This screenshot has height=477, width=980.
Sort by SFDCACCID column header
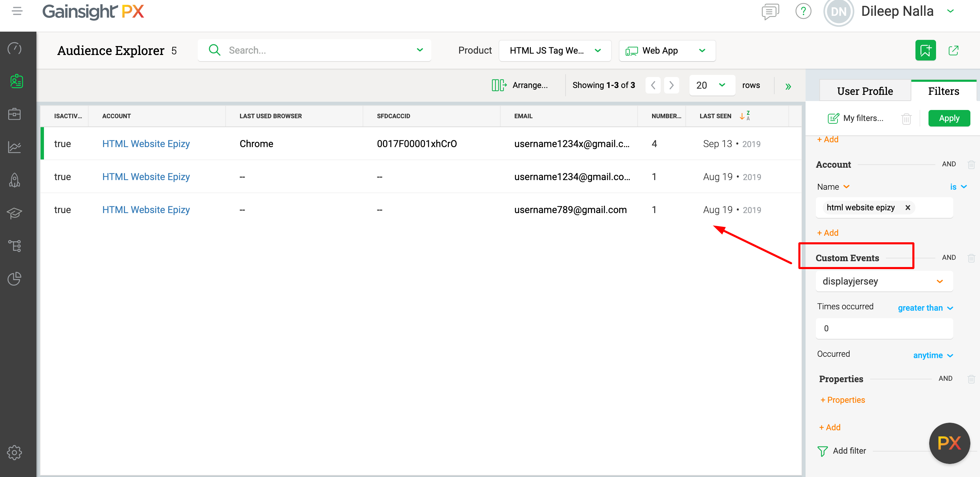click(394, 116)
